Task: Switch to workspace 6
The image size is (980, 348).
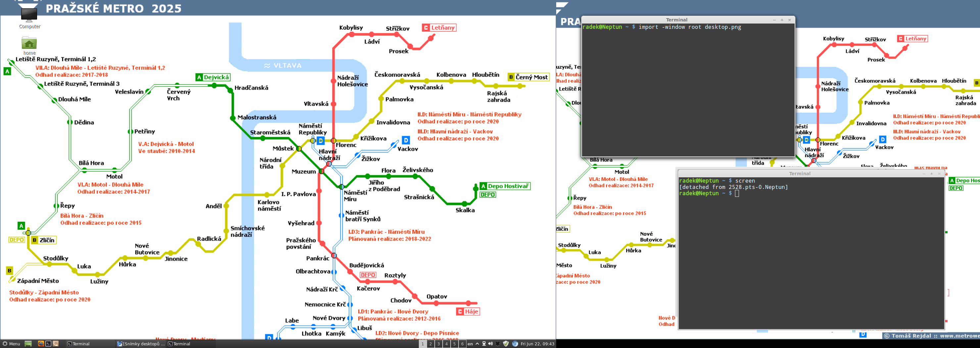Action: [x=462, y=344]
